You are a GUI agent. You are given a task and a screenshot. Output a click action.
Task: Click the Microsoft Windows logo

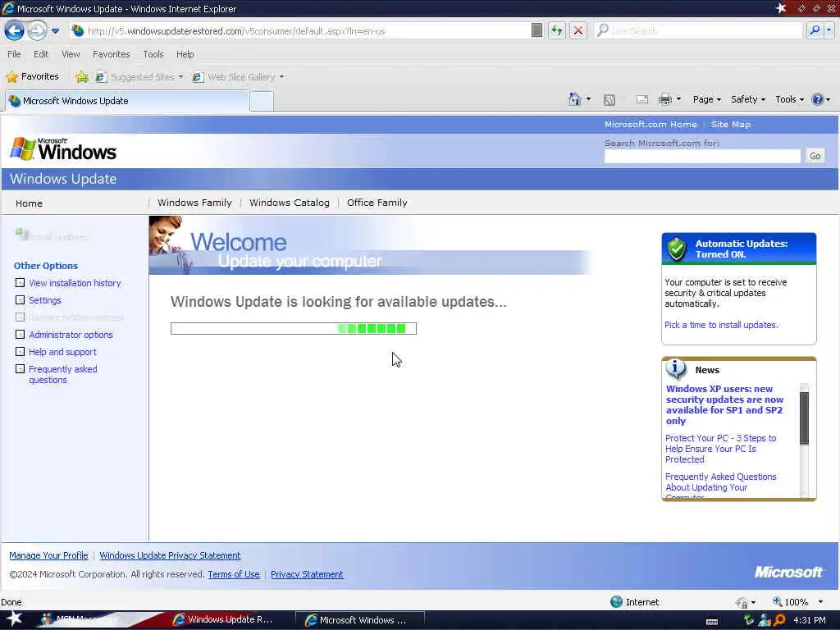tap(63, 149)
